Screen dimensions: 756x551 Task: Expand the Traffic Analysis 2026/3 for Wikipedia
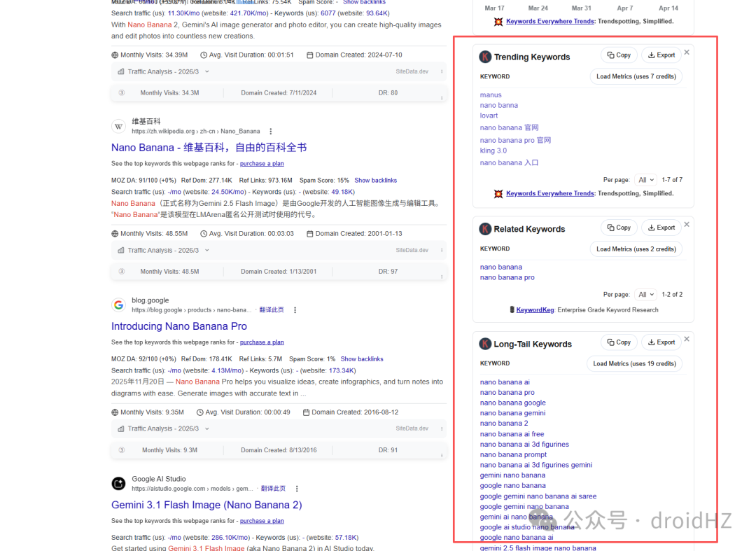164,250
